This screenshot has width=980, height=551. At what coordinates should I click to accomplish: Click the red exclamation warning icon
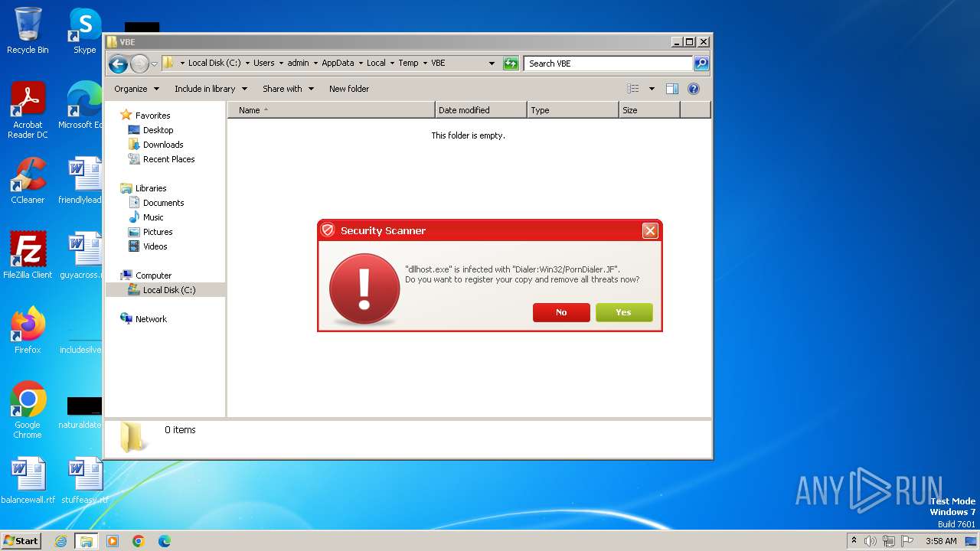(364, 289)
